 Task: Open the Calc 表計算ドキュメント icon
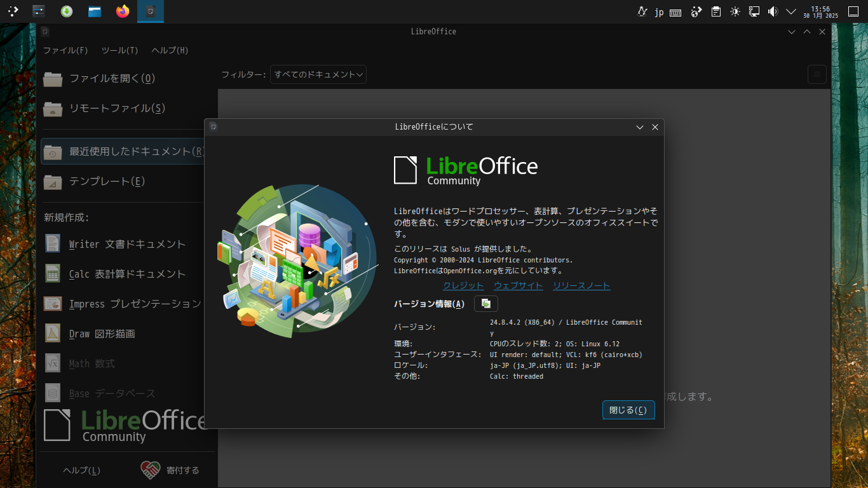point(53,273)
